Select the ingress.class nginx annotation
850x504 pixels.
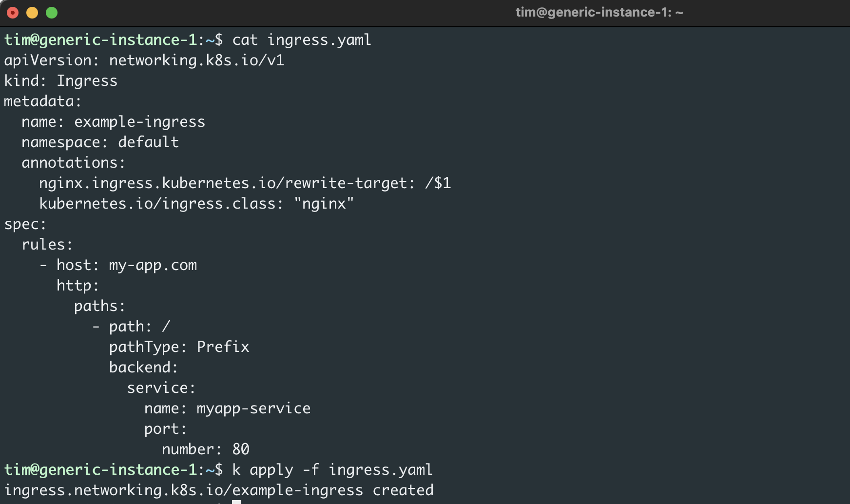(x=196, y=204)
